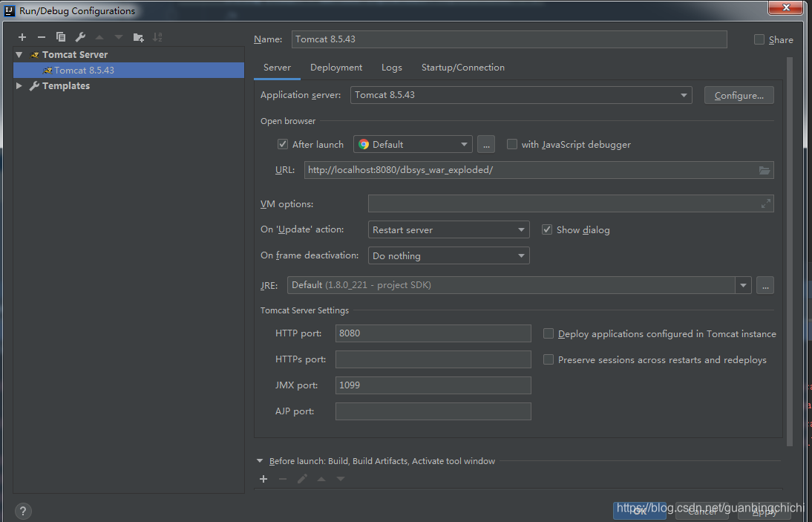
Task: Expand the VM options field editor
Action: point(766,204)
